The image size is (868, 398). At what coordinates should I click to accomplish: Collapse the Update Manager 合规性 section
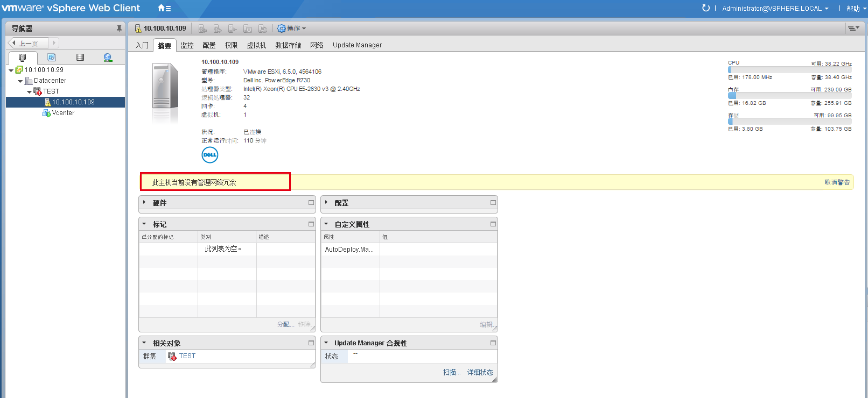(x=326, y=343)
